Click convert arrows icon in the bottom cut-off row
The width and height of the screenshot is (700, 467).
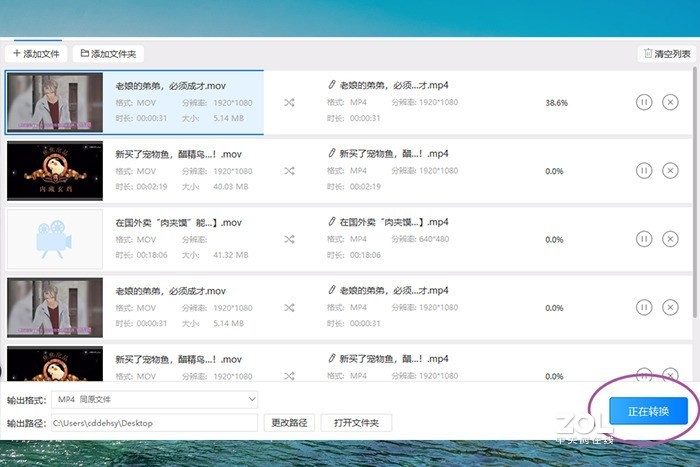click(x=289, y=376)
